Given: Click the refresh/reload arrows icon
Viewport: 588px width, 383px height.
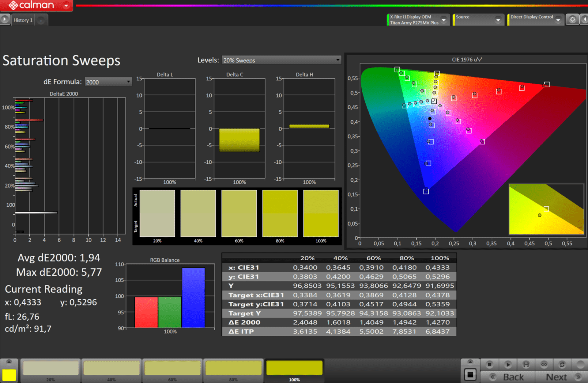Looking at the screenshot, I should coord(562,364).
